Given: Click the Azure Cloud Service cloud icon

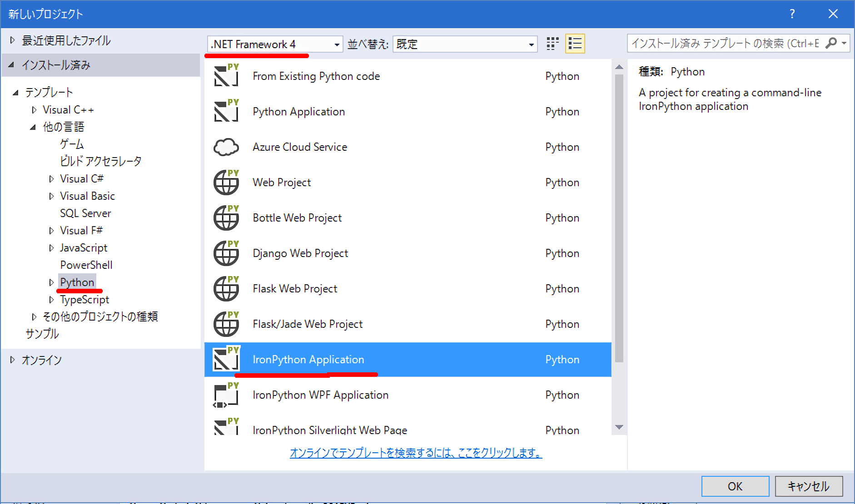Looking at the screenshot, I should click(226, 147).
